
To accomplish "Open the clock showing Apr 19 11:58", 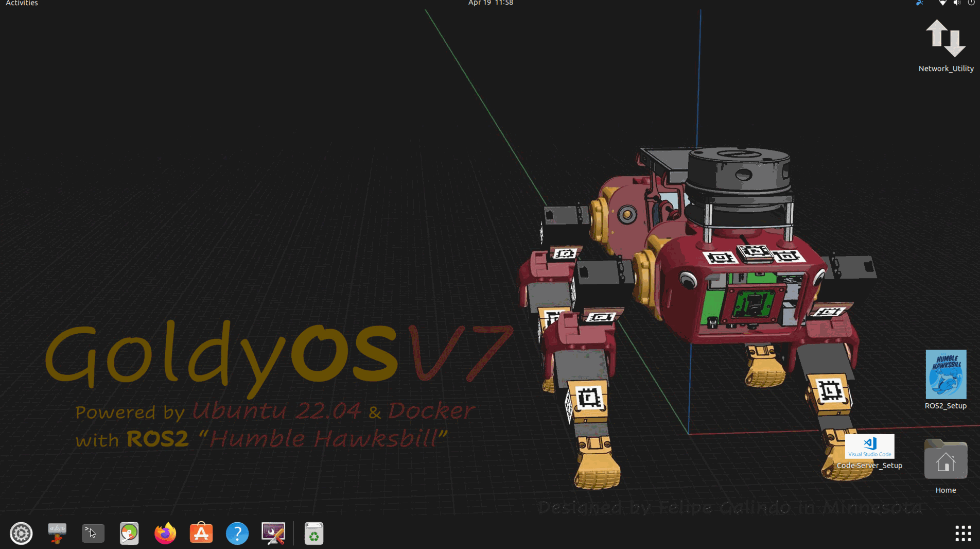I will [491, 3].
